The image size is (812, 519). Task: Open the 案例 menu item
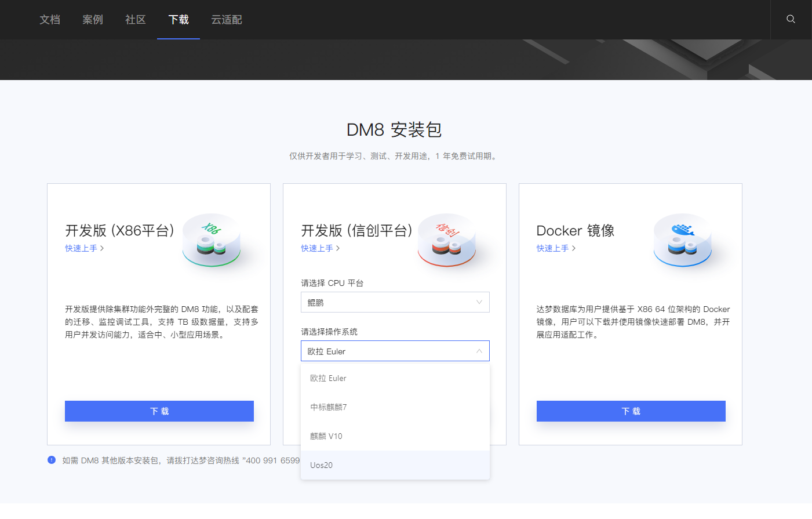tap(92, 19)
